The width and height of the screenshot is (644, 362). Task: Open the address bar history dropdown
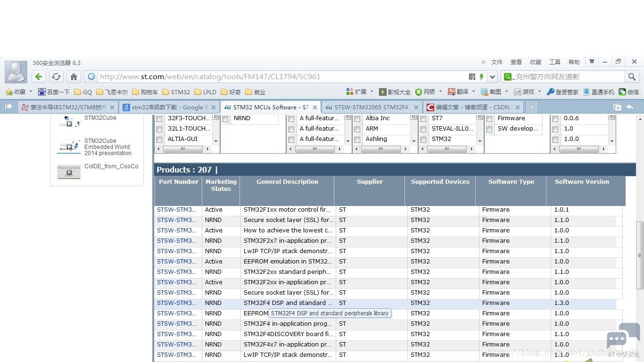tap(493, 77)
